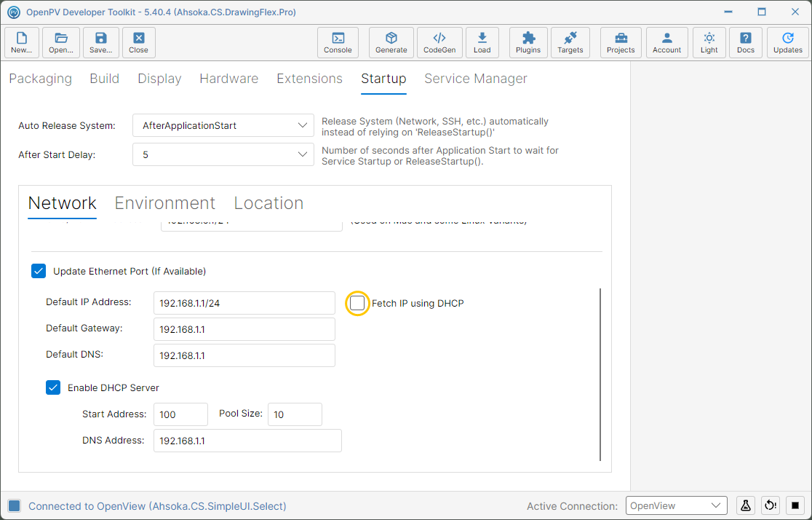Image resolution: width=812 pixels, height=520 pixels.
Task: Open the Docs help
Action: pos(746,42)
